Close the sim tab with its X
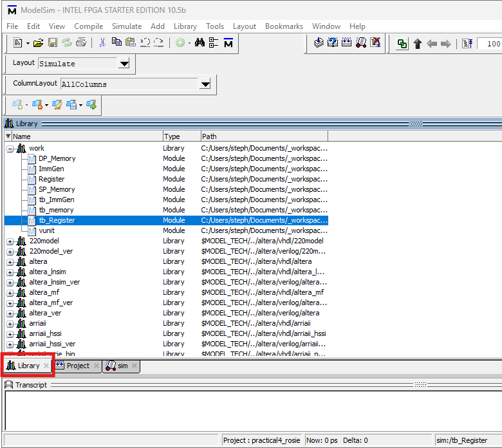The image size is (502, 448). point(135,366)
